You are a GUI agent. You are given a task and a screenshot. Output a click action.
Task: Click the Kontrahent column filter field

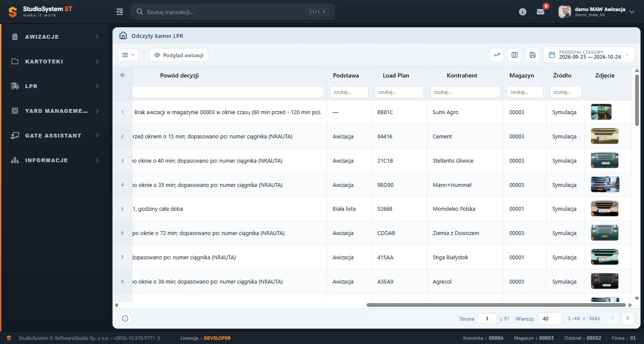465,92
